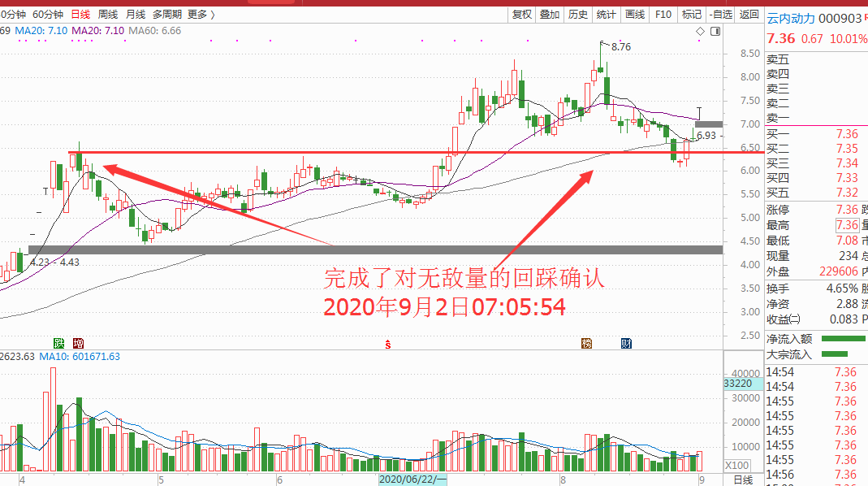Click the month 8 axis marker
Image resolution: width=868 pixels, height=486 pixels.
[563, 479]
